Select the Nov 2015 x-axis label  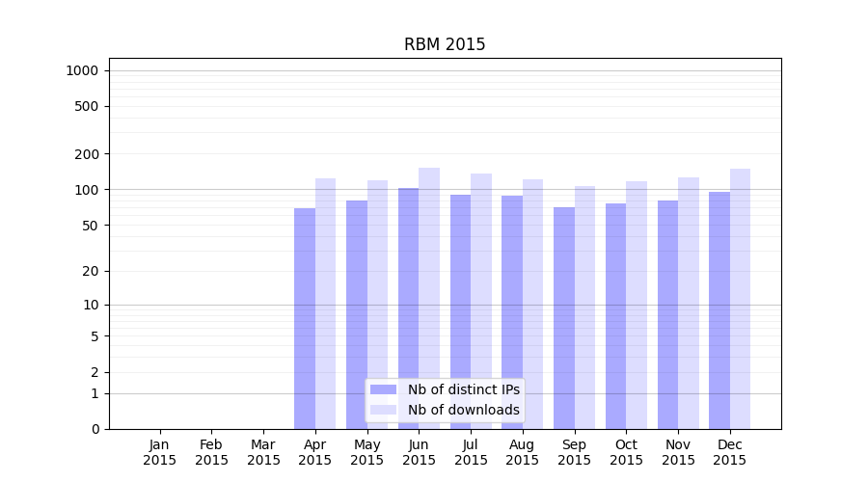(x=678, y=452)
